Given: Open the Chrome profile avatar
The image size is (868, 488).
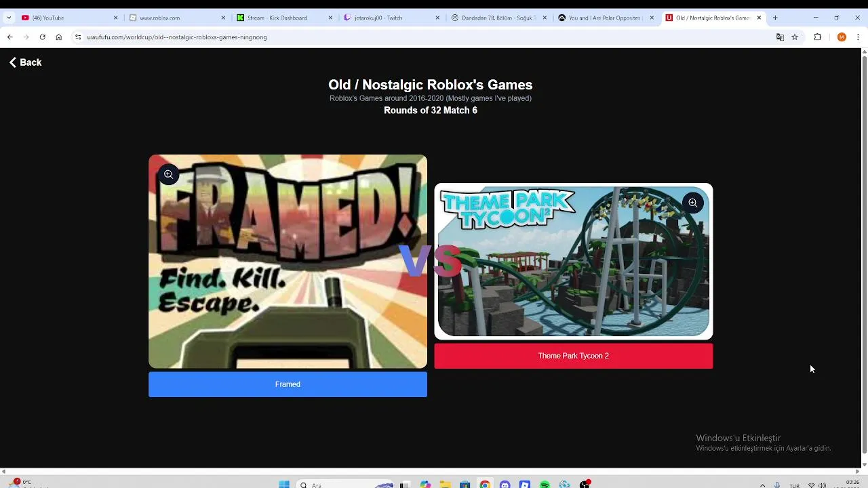Looking at the screenshot, I should coord(842,37).
